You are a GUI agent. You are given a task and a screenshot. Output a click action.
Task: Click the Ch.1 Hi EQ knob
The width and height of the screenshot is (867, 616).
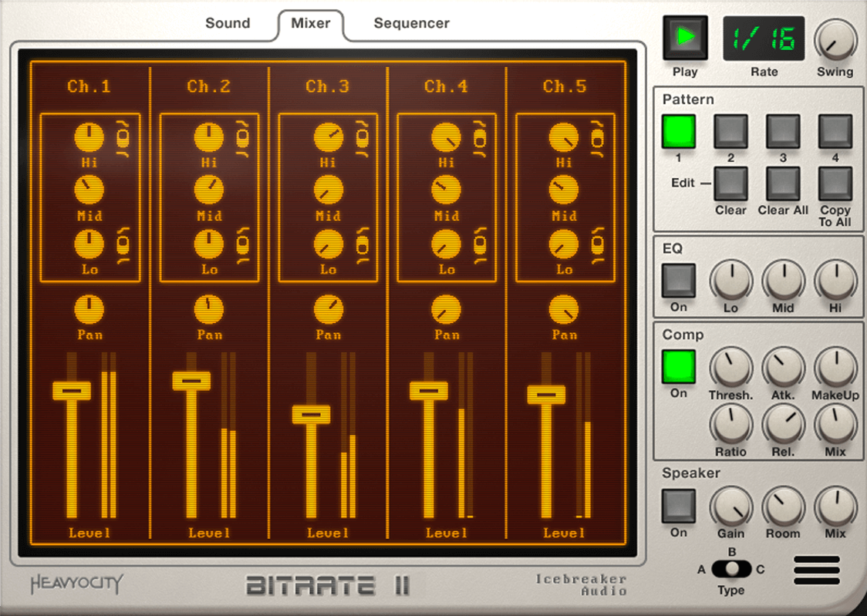89,138
